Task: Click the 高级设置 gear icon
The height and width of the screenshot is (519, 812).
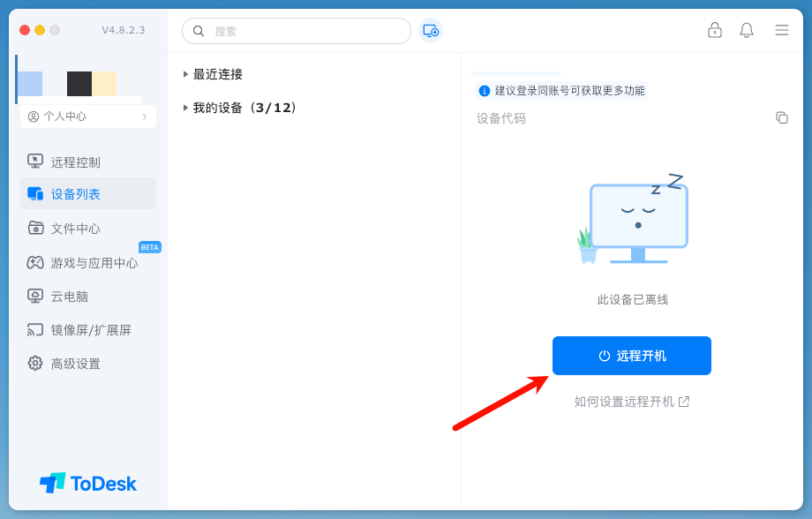Action: pos(35,363)
